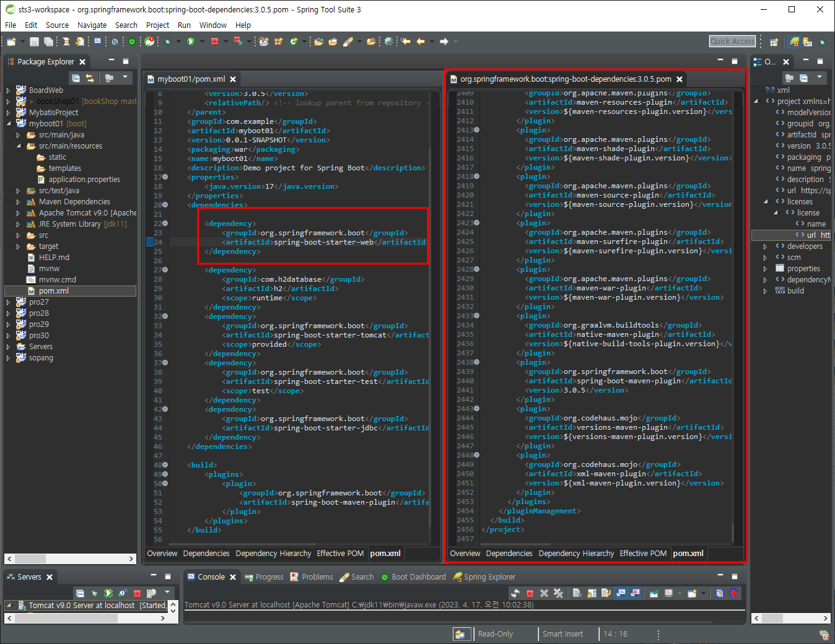Toggle the Skip All Breakpoints icon
The width and height of the screenshot is (835, 644).
coord(115,41)
